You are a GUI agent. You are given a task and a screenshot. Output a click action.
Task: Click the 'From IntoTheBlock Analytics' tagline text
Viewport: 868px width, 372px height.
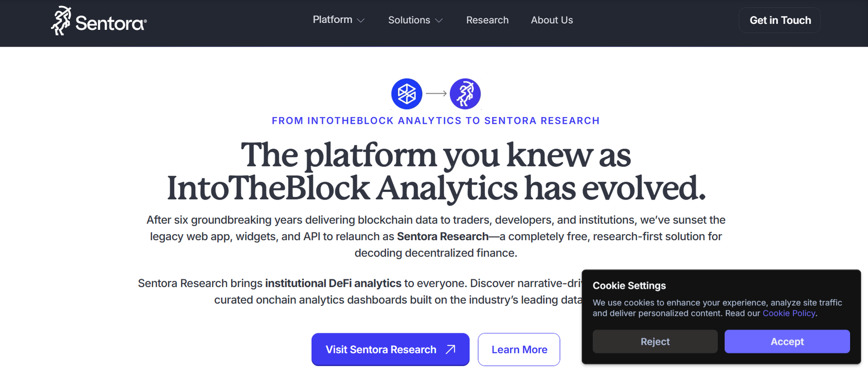(x=436, y=120)
